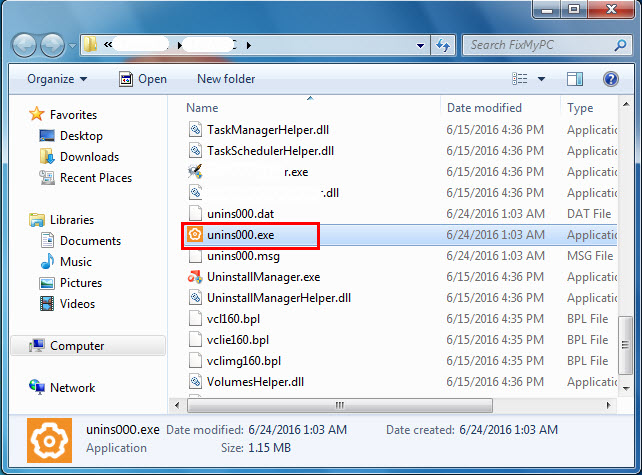Toggle the preview pane icon
The image size is (642, 475).
(575, 79)
